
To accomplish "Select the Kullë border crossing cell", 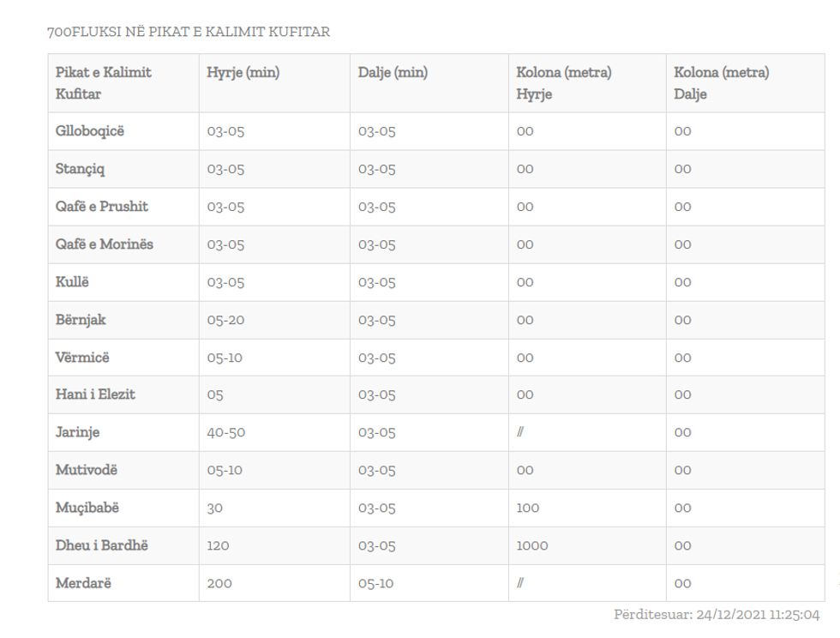I will click(x=72, y=282).
